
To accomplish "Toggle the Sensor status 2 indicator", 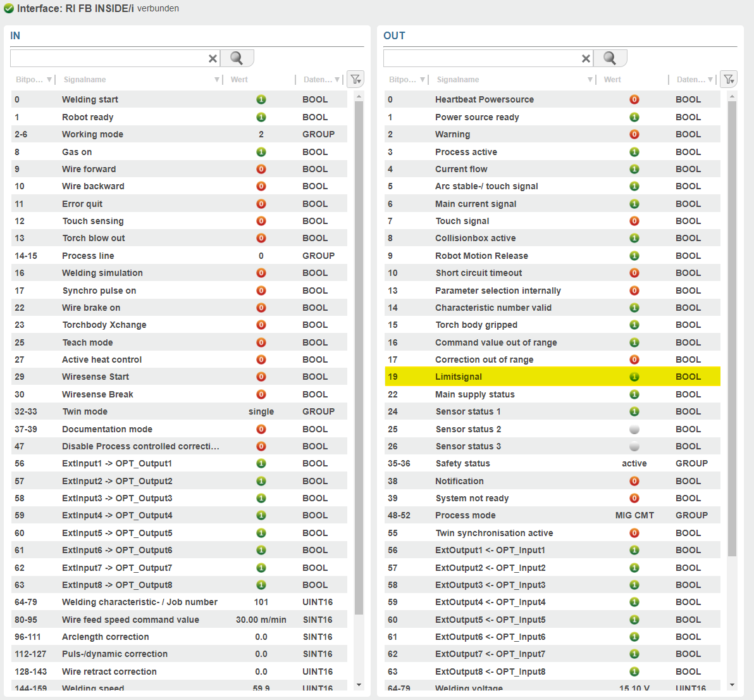I will [634, 429].
